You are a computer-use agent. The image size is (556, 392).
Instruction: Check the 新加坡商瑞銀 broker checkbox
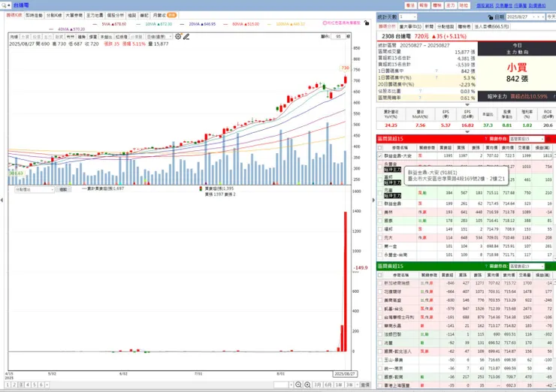point(380,283)
